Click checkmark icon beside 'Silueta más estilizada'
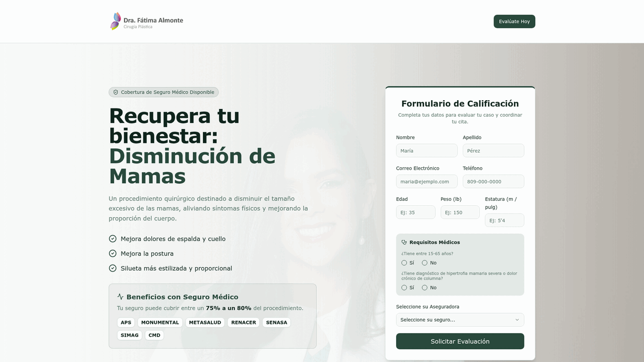The width and height of the screenshot is (644, 362). [113, 268]
